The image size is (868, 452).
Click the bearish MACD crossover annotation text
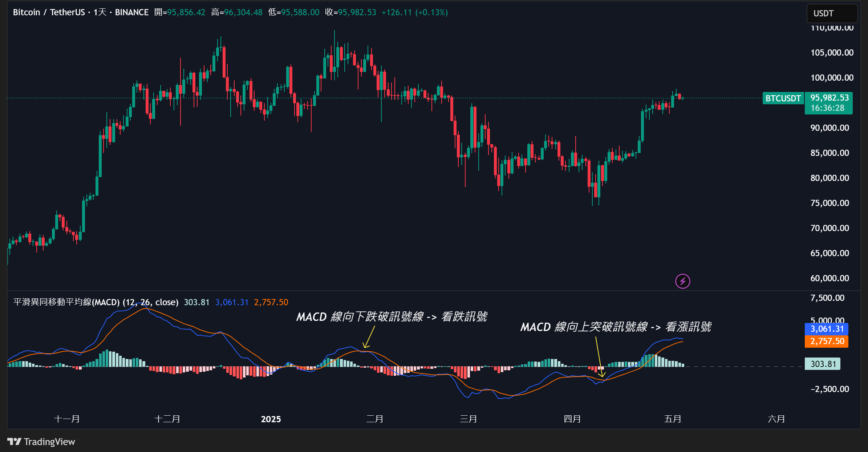point(392,317)
